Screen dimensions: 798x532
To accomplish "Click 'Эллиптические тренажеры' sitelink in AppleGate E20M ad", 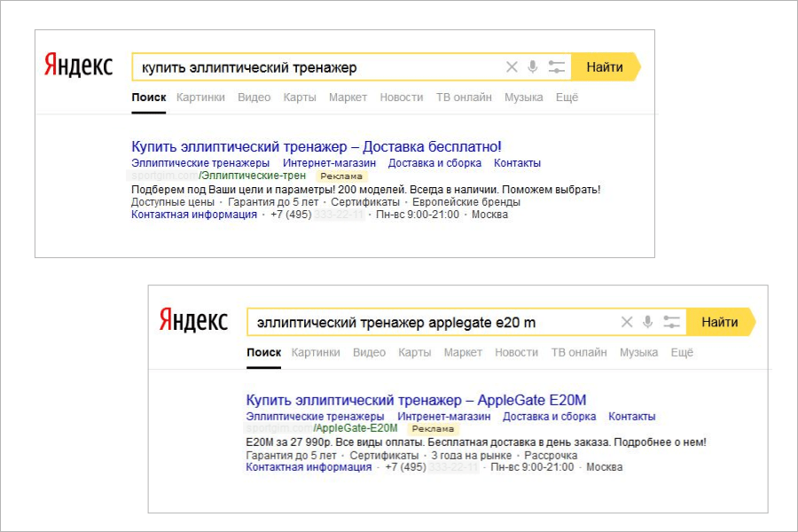I will pyautogui.click(x=315, y=417).
